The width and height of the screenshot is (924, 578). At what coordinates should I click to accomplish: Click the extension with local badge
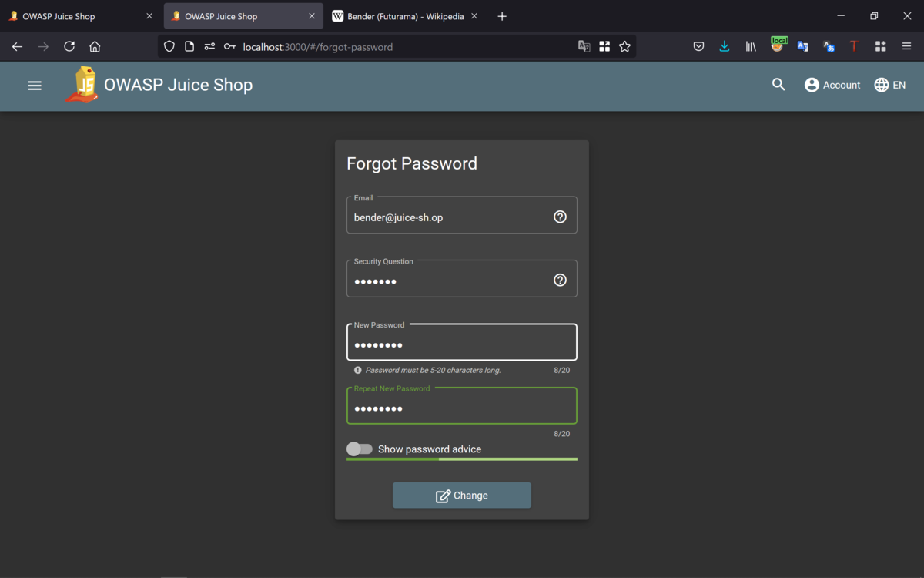[778, 45]
